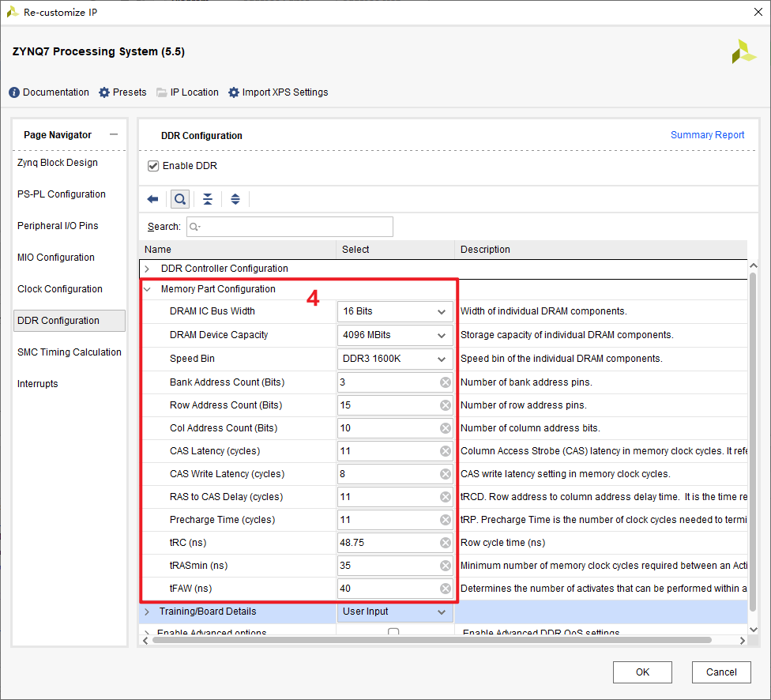Clear the Precharge Time value

[446, 520]
